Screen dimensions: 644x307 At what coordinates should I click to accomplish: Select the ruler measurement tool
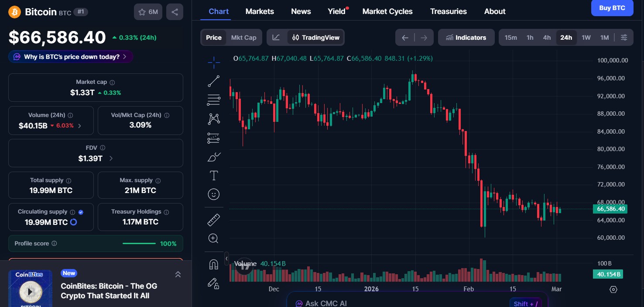[x=213, y=219]
